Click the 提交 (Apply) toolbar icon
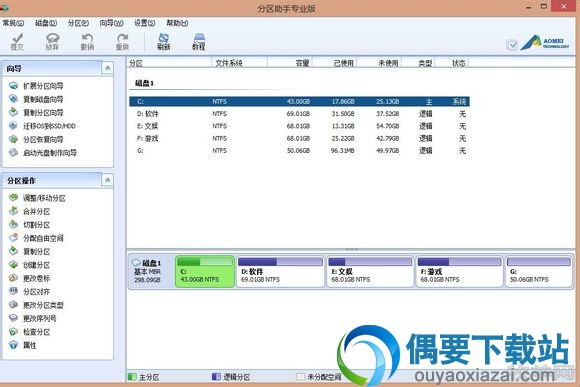Viewport: 580px width, 387px height. [x=17, y=41]
